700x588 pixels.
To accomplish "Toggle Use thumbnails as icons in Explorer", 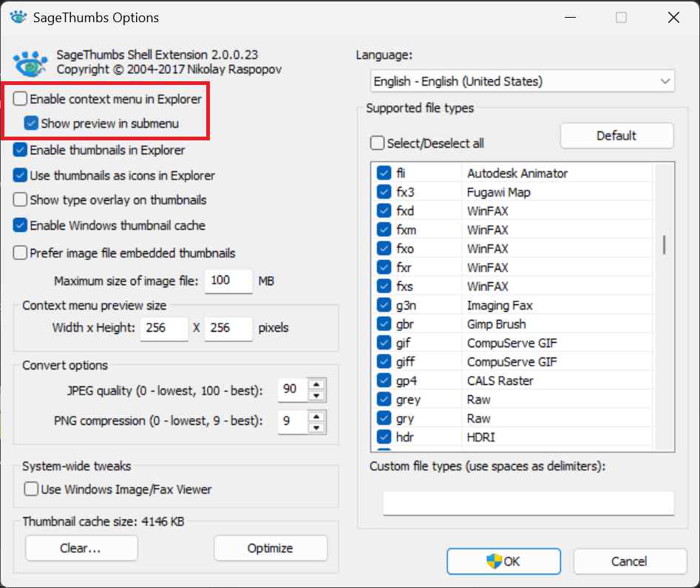I will [20, 175].
